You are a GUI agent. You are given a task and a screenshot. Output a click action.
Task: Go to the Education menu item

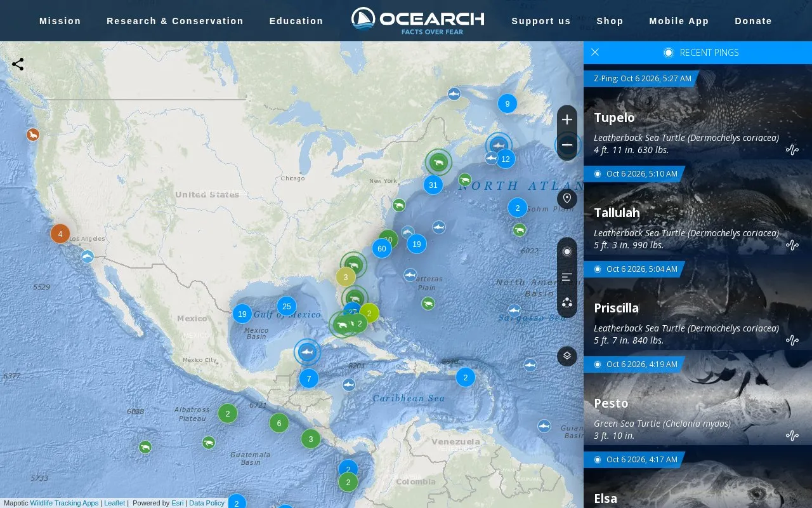[296, 21]
